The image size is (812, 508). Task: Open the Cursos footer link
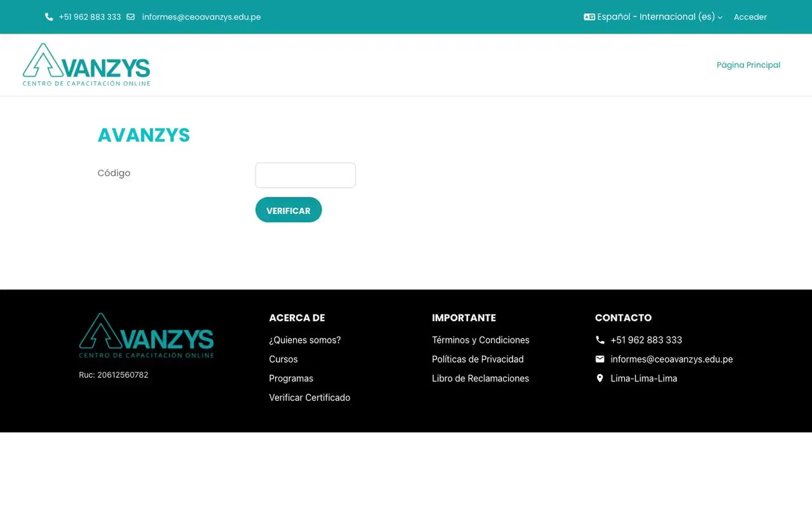[284, 359]
